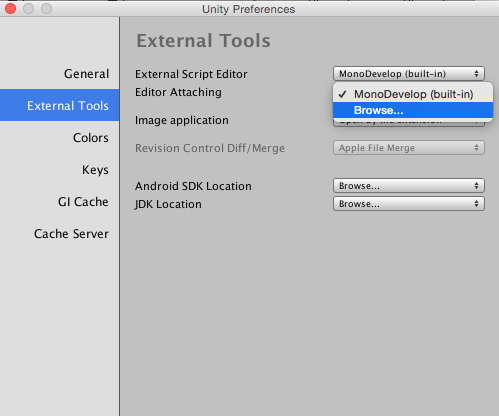499x416 pixels.
Task: Open the Revision Control Diff/Merge dropdown
Action: pos(409,148)
